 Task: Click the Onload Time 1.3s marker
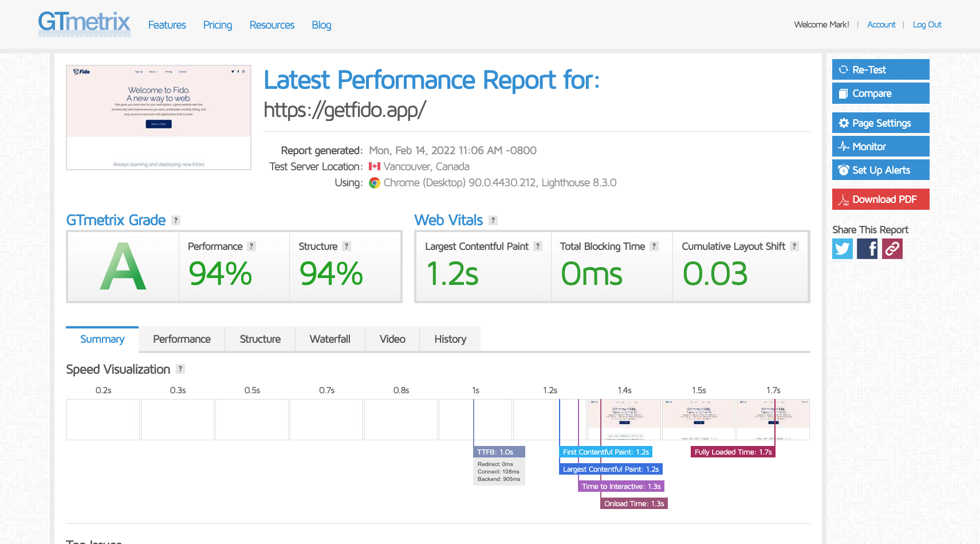pos(634,503)
